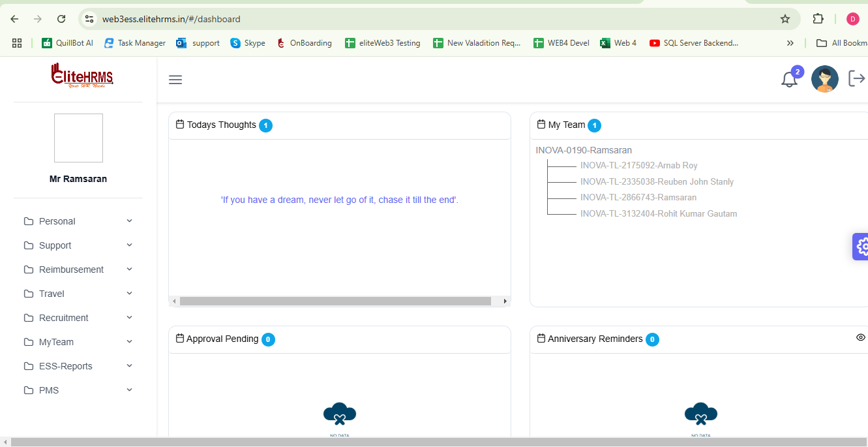Bookmark this page with star icon
The image size is (868, 447).
[x=785, y=19]
